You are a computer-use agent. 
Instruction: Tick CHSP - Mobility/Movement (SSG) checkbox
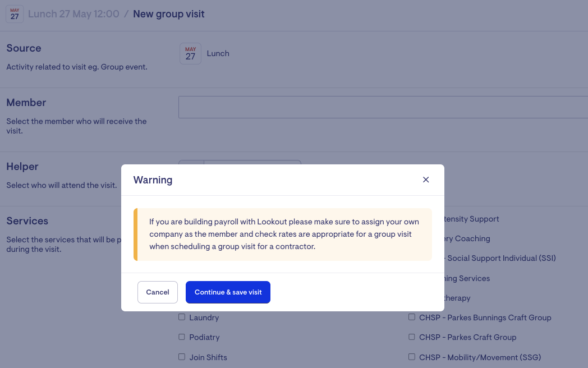coord(412,357)
